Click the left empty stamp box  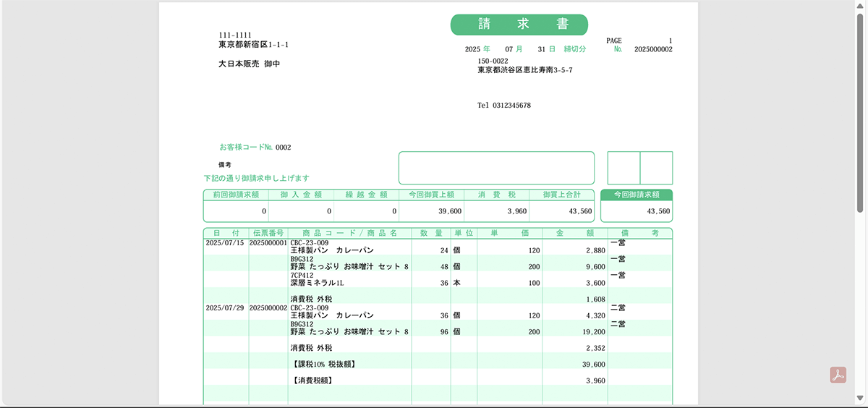pyautogui.click(x=624, y=168)
